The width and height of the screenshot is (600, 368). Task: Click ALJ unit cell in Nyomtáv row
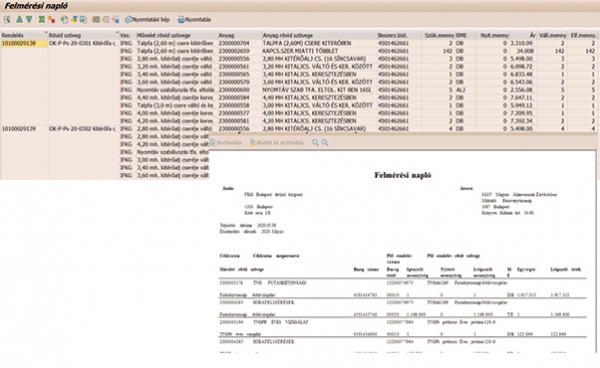pos(465,90)
